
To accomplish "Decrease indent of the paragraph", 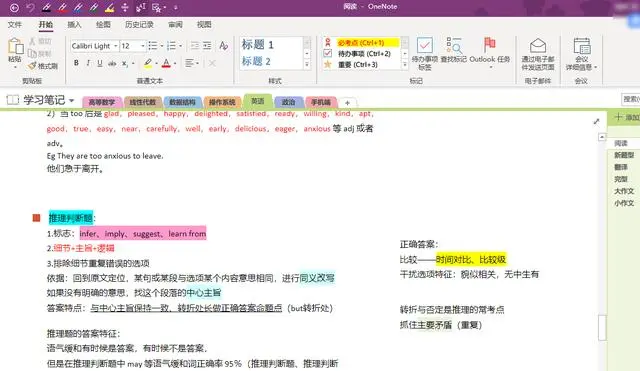I will click(x=195, y=46).
